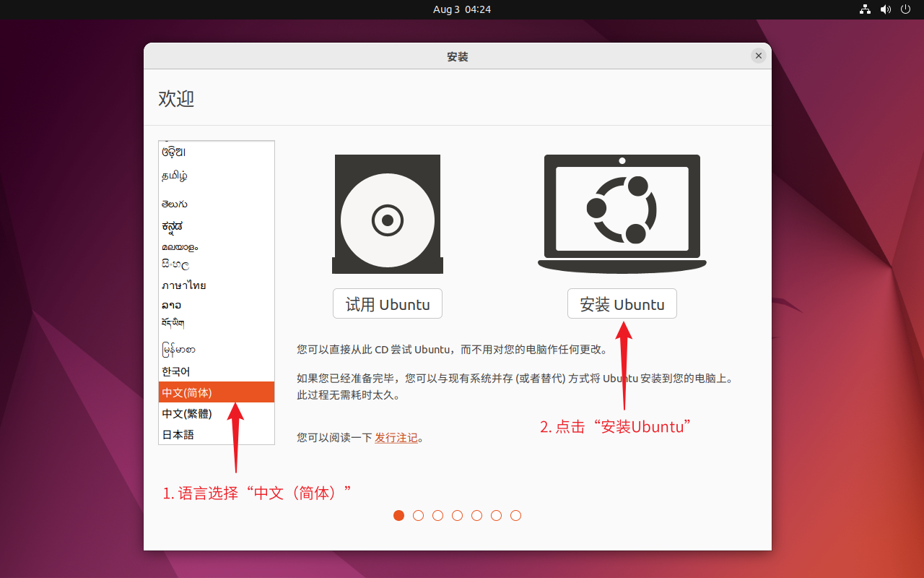
Task: Click the 试用 Ubuntu button
Action: (388, 303)
